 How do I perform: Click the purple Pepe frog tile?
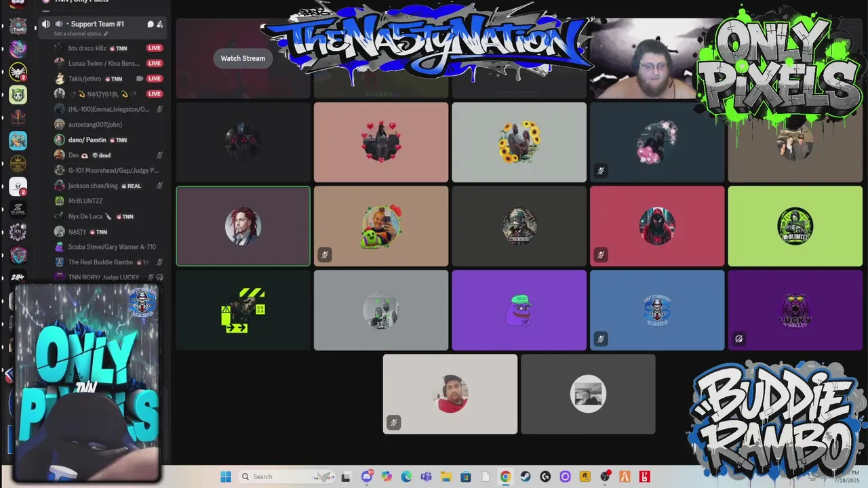[x=519, y=310]
